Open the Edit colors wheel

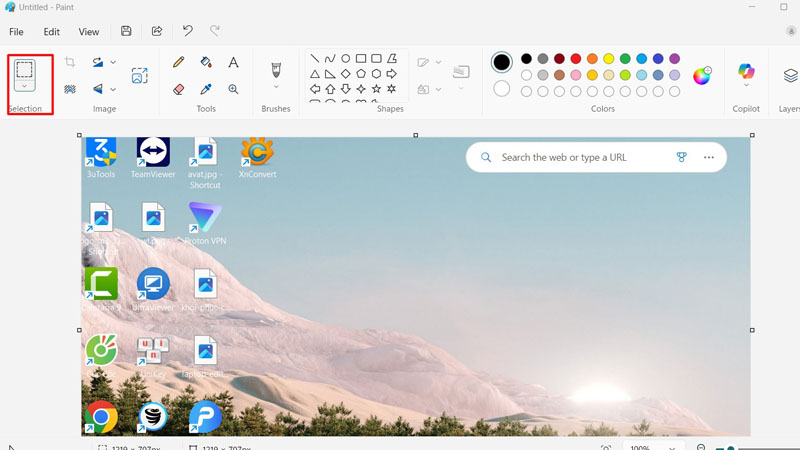(702, 75)
